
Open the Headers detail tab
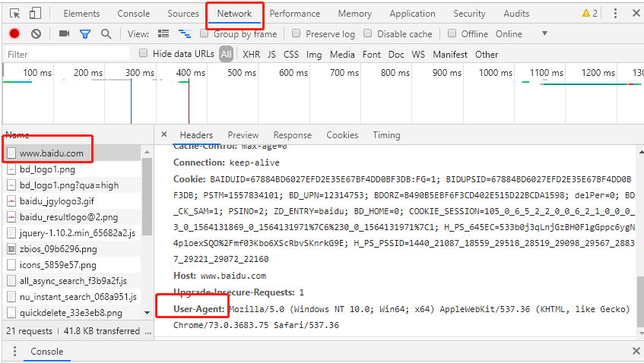[196, 135]
